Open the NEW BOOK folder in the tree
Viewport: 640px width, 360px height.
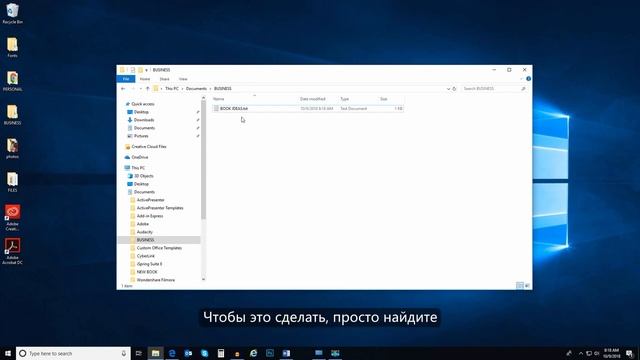147,272
